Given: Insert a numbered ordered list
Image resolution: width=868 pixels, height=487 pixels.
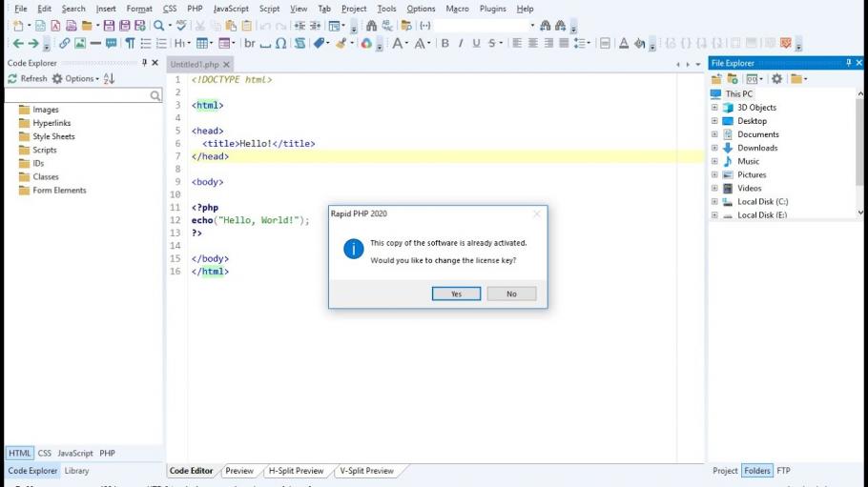Looking at the screenshot, I should [161, 43].
